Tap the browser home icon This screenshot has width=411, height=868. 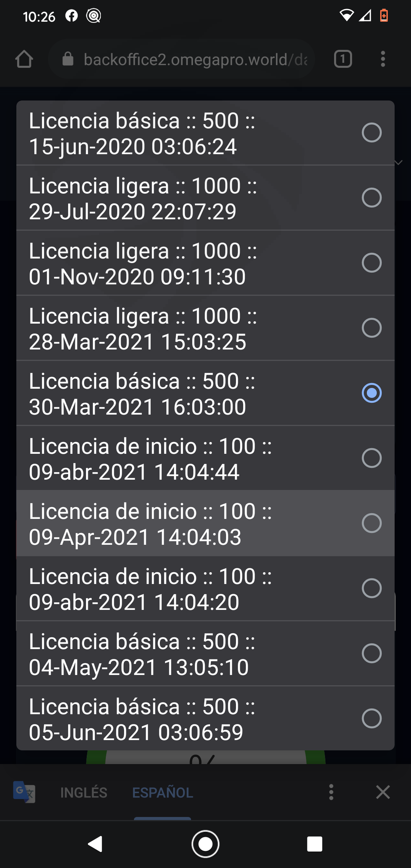tap(24, 59)
